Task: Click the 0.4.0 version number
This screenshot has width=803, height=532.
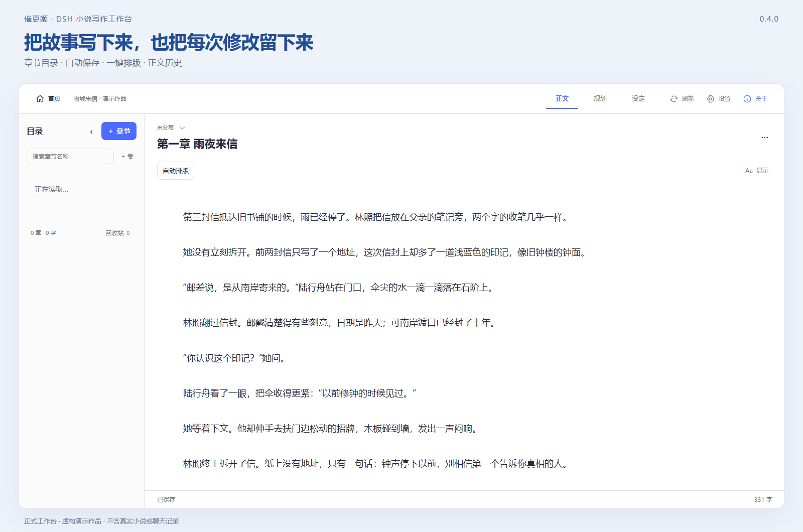Action: 769,19
